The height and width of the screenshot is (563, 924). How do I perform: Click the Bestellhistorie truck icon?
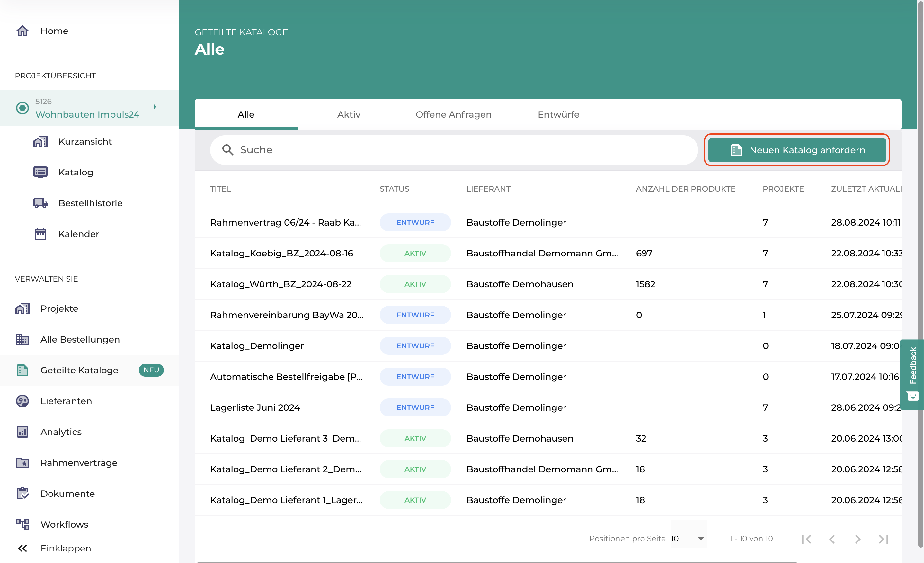point(40,203)
